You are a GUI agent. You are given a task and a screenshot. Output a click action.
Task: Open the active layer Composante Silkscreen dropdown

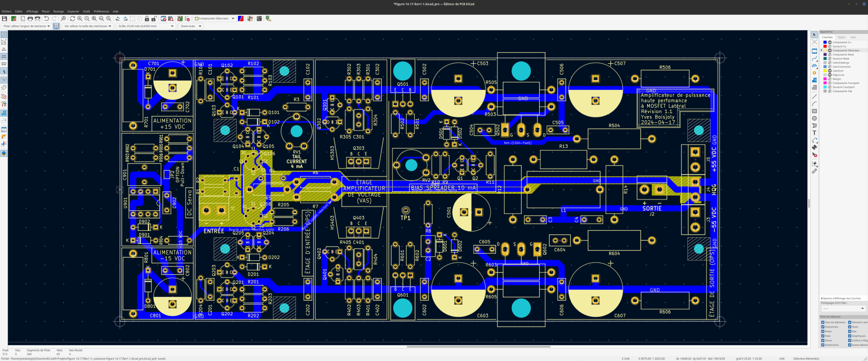[x=215, y=19]
